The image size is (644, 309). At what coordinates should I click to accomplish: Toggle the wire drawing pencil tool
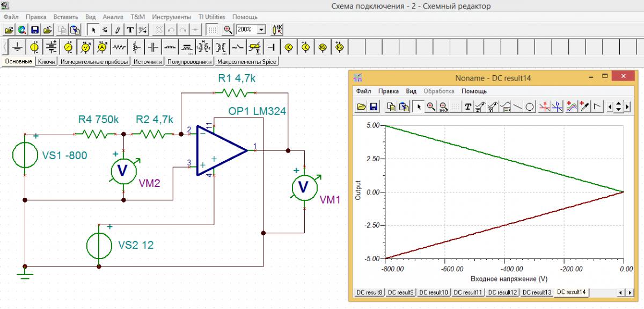pyautogui.click(x=118, y=30)
